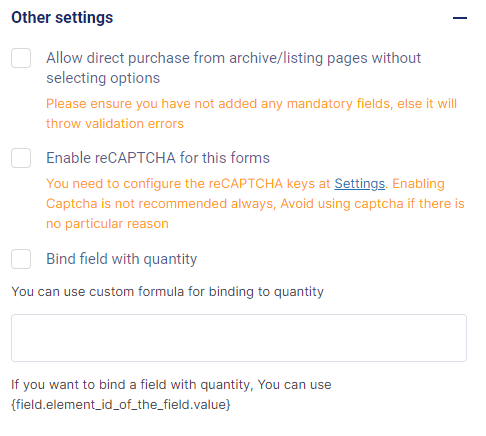This screenshot has height=436, width=486.
Task: Click the 'Bind field with quantity' label
Action: (122, 259)
